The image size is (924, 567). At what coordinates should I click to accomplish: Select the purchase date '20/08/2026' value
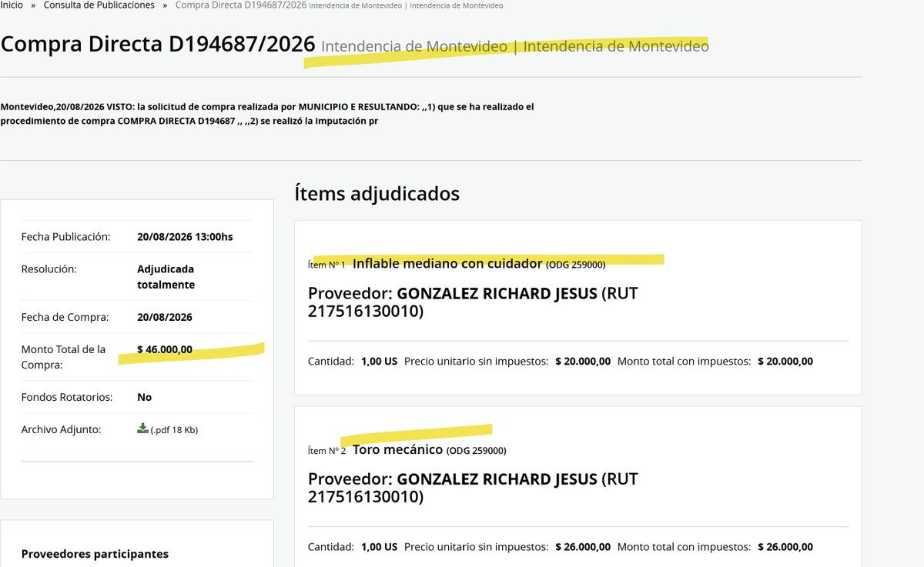point(165,317)
